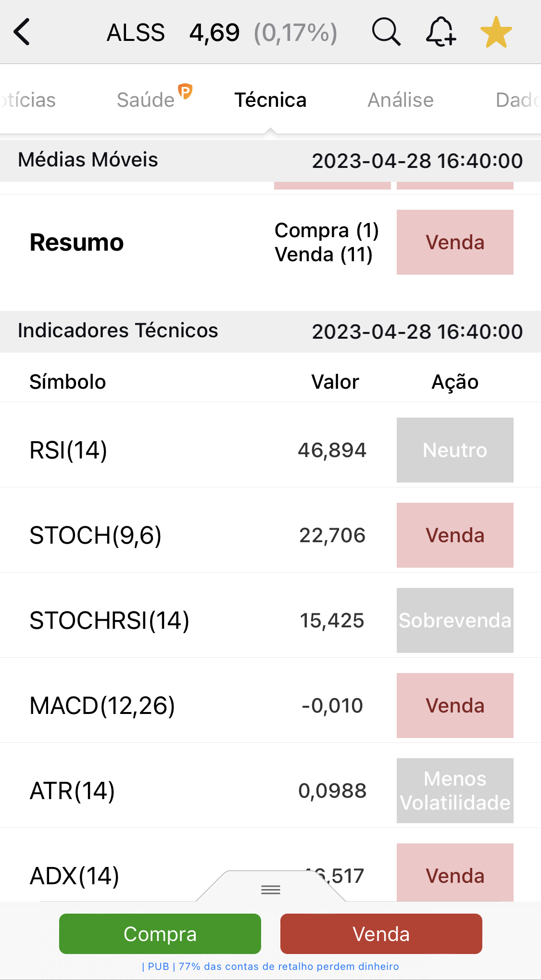Image resolution: width=541 pixels, height=980 pixels.
Task: Tap the back arrow icon
Action: [x=22, y=32]
